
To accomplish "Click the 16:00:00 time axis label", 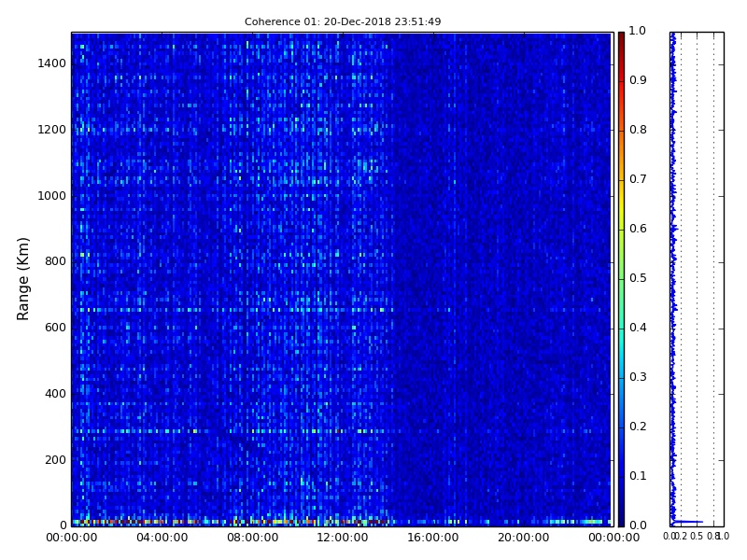I will click(433, 538).
